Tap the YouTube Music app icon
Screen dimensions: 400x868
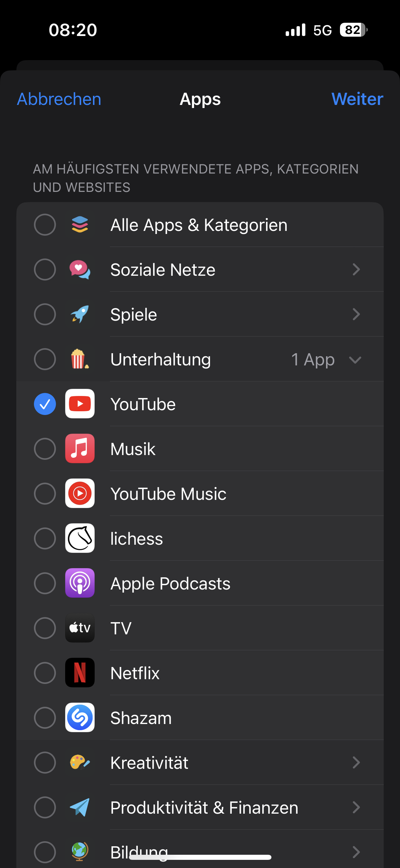80,493
